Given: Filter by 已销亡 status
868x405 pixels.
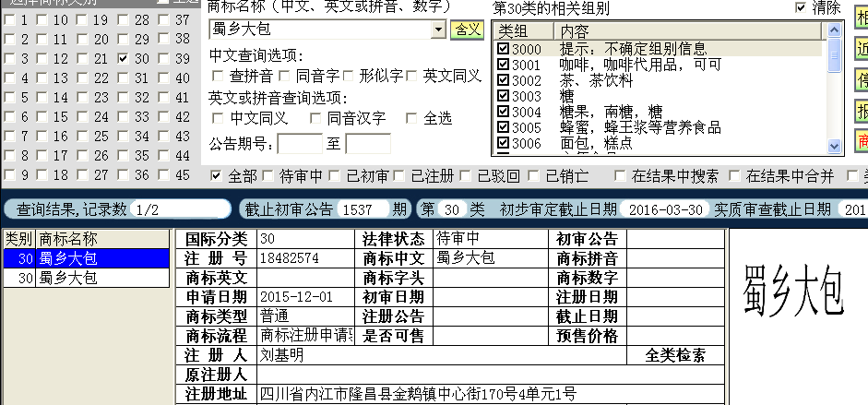Looking at the screenshot, I should [x=533, y=176].
